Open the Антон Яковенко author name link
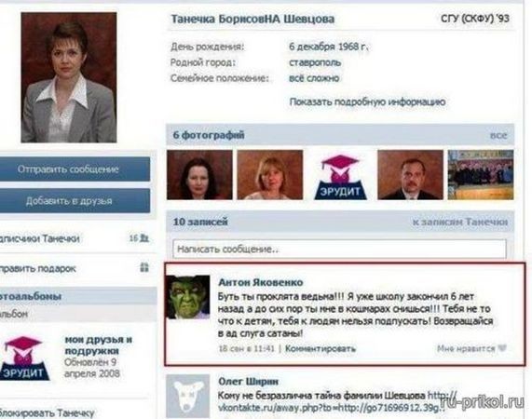Image resolution: width=532 pixels, height=419 pixels. tap(261, 282)
